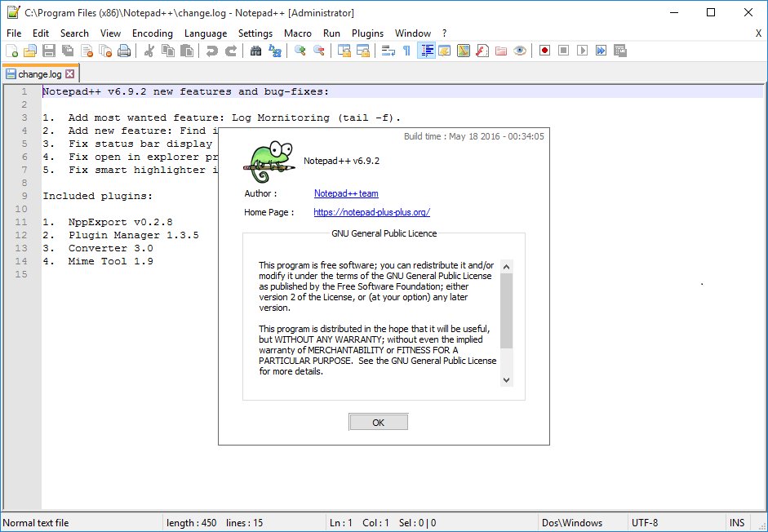Click the INS insert mode indicator
Viewport: 768px width, 532px height.
(x=737, y=523)
